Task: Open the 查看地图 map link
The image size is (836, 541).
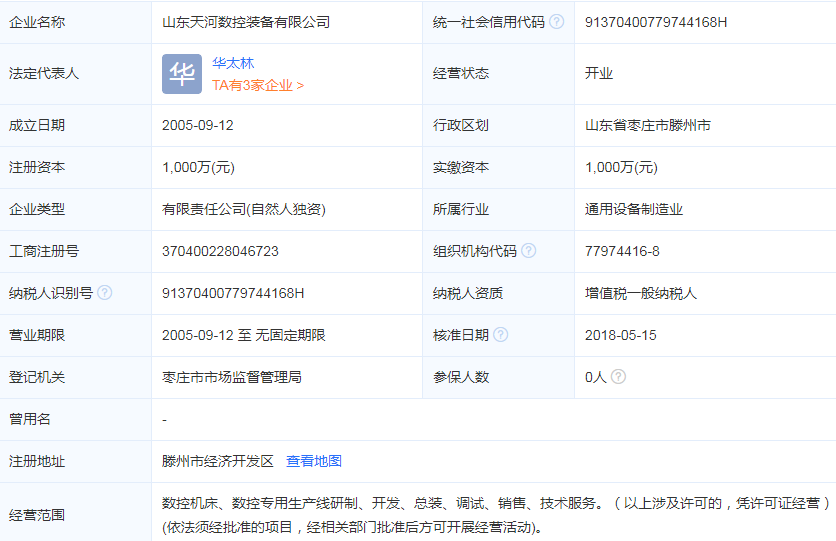Action: coord(314,461)
